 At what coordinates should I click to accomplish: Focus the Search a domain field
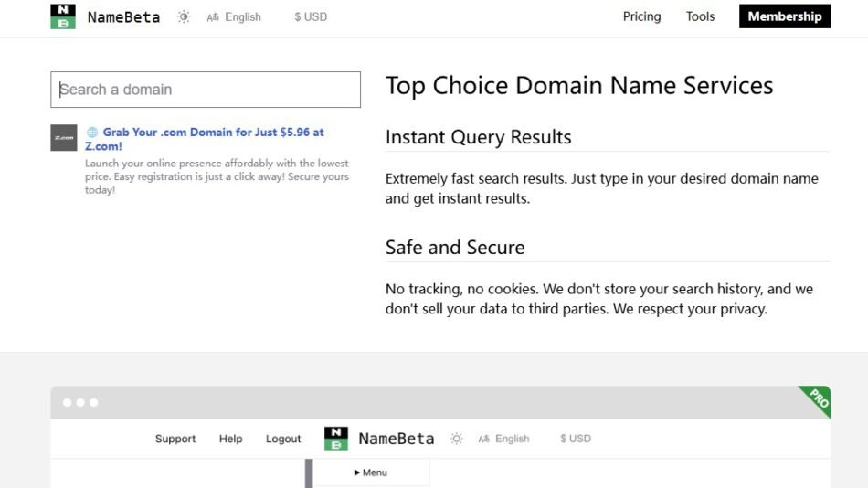tap(206, 90)
